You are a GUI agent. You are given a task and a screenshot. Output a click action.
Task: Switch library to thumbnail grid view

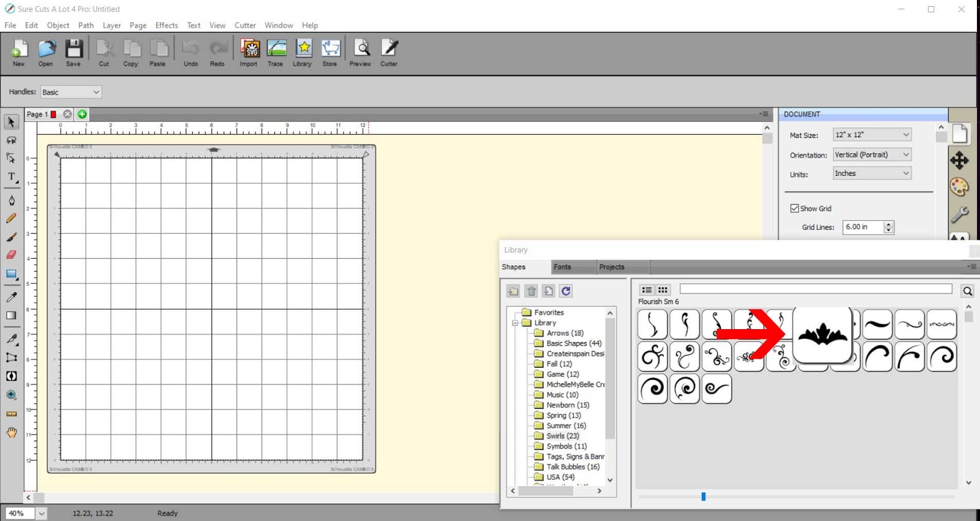tap(663, 290)
